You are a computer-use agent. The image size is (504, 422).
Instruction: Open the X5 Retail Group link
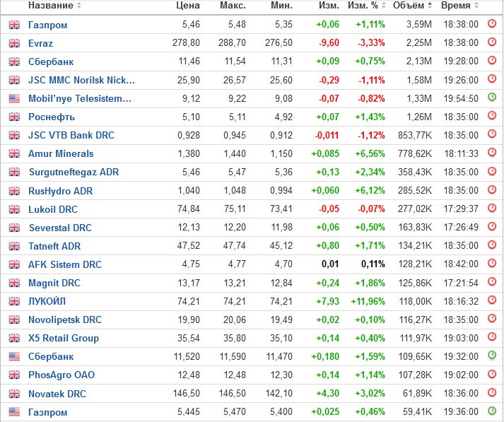point(64,338)
